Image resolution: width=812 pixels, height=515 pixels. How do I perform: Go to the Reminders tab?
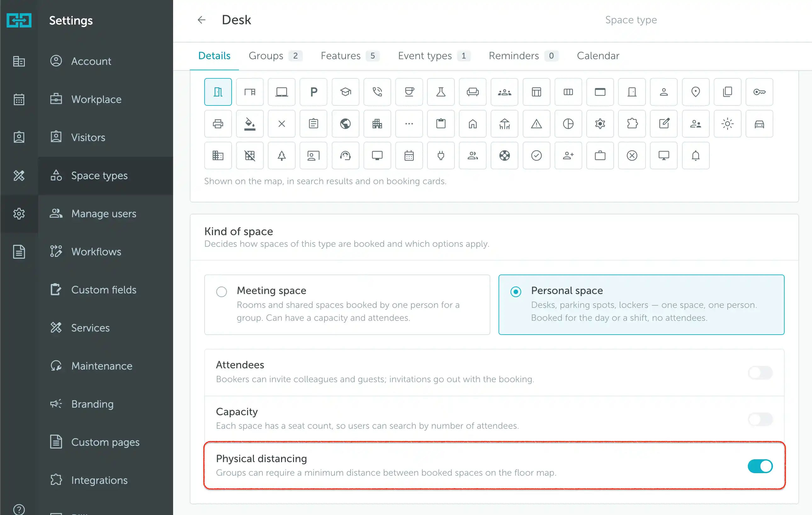click(x=523, y=56)
